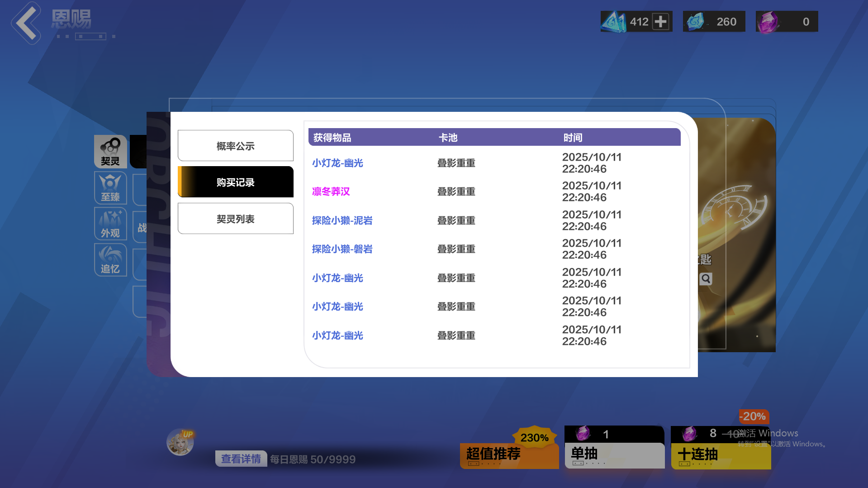The image size is (868, 488).
Task: Go back using the arrow beside 恩赐
Action: [26, 23]
